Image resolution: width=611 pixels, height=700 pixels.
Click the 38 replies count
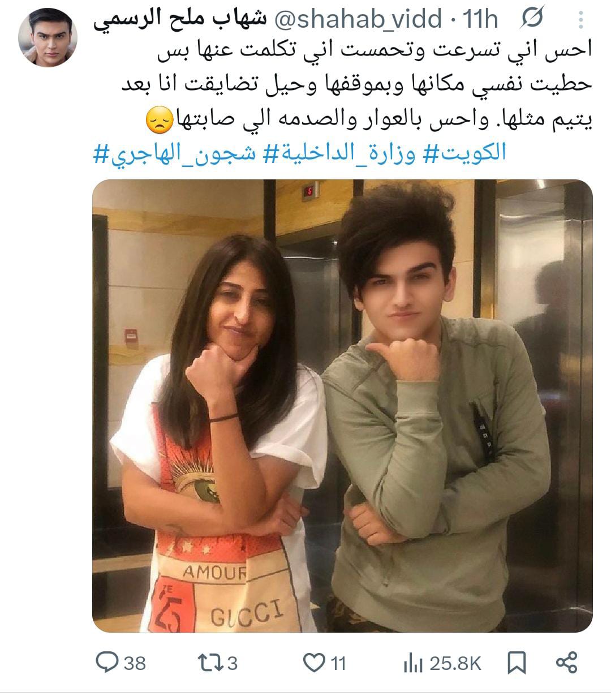click(x=135, y=663)
